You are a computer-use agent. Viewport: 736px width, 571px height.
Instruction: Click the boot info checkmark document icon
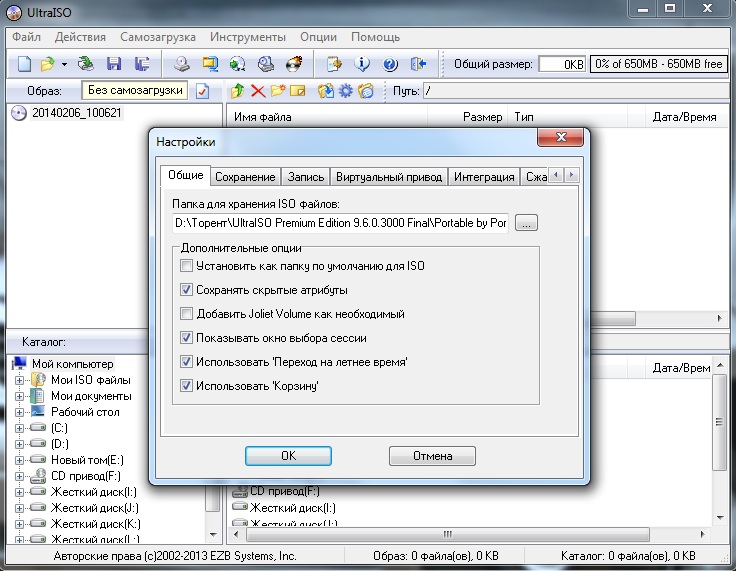tap(203, 91)
